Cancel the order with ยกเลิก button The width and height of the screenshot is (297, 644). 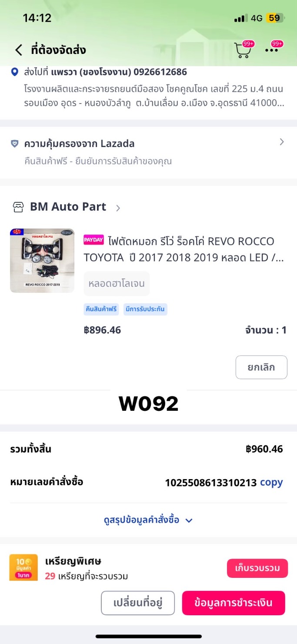click(x=261, y=367)
